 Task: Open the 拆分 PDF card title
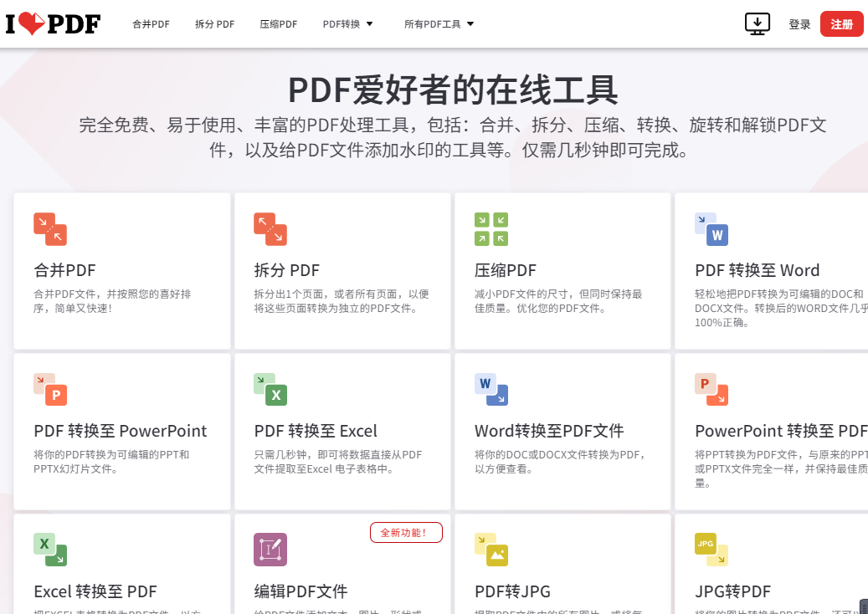point(287,270)
